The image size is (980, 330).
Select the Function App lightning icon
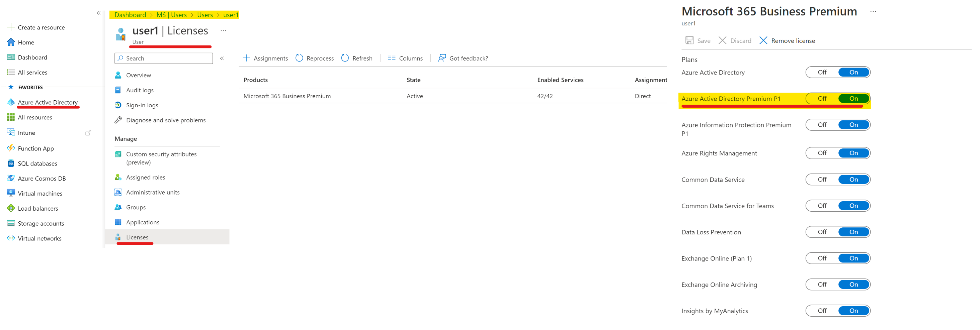(11, 148)
